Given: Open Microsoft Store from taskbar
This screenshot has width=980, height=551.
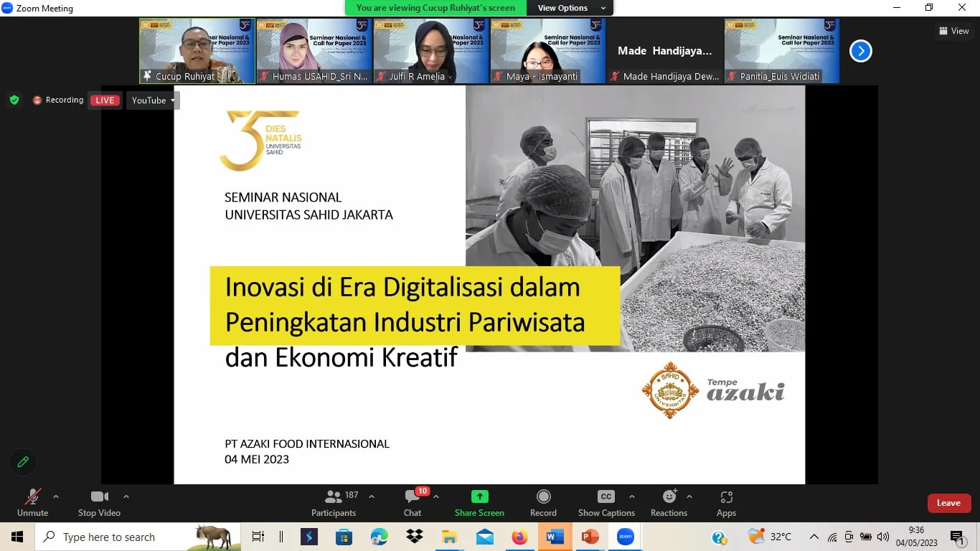Looking at the screenshot, I should (344, 537).
